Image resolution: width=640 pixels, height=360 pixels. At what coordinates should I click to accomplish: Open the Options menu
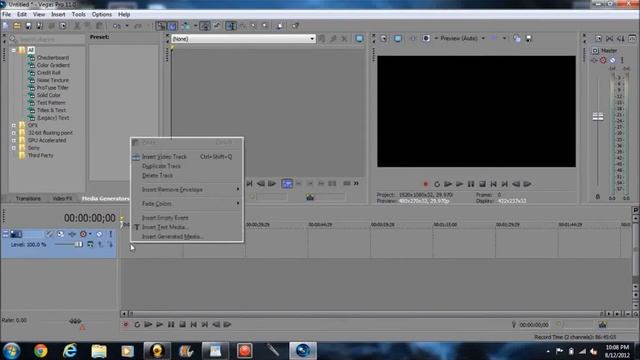click(x=102, y=14)
